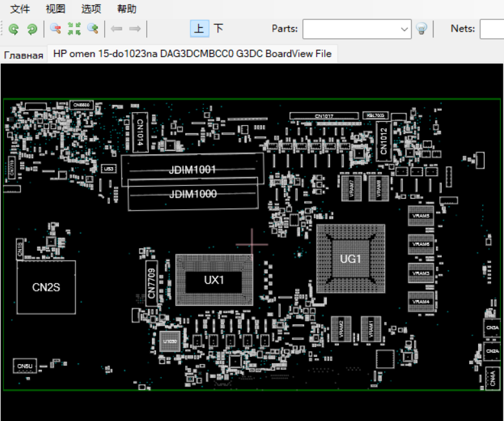Viewport: 504px width, 421px height.
Task: Switch to top side view 上
Action: (x=199, y=28)
